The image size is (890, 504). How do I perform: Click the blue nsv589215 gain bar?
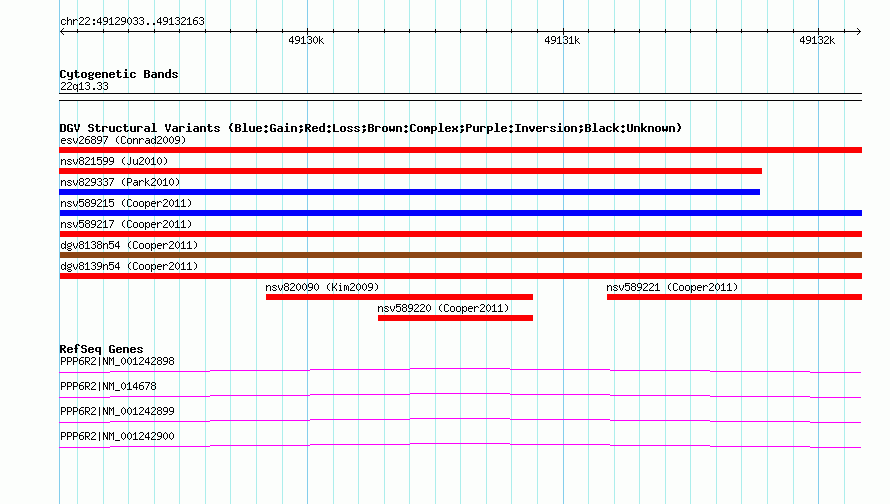point(460,213)
